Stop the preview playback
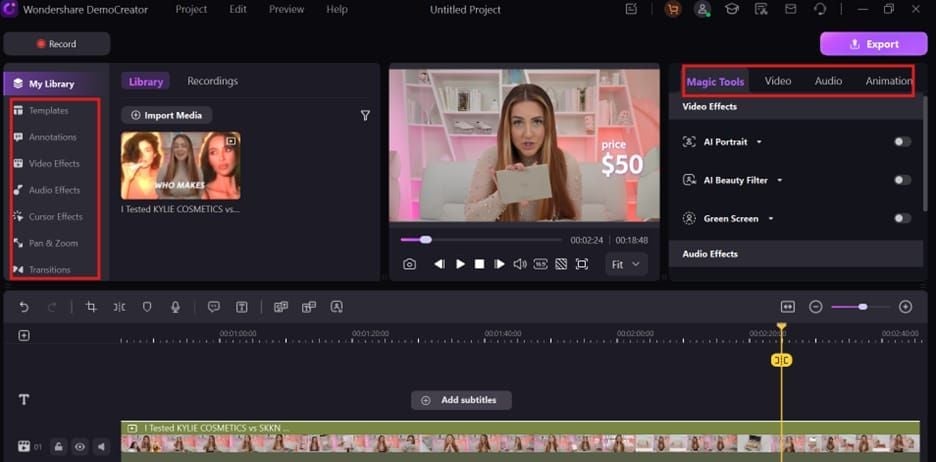The height and width of the screenshot is (462, 936). tap(479, 264)
